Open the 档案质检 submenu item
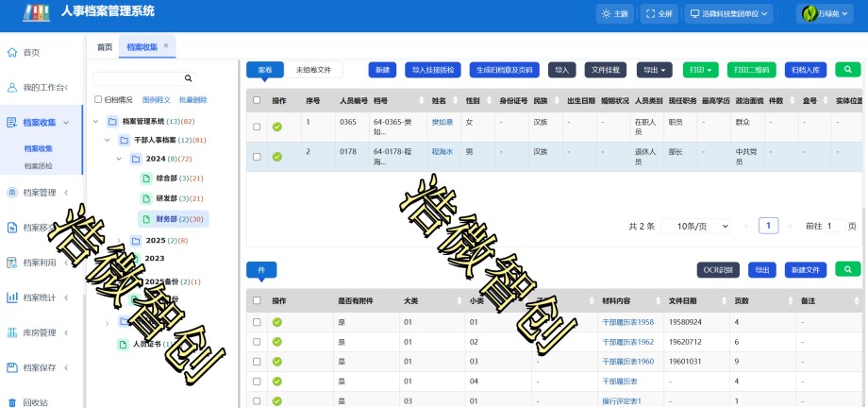868x408 pixels. coord(38,166)
